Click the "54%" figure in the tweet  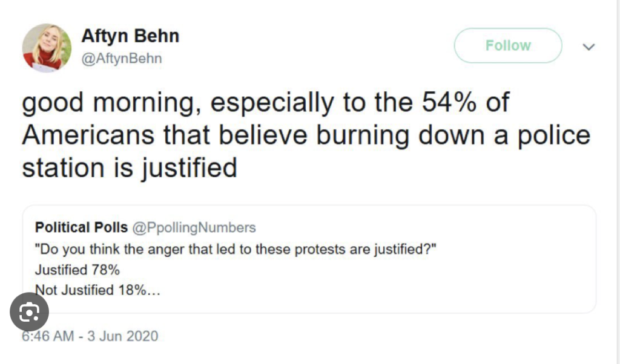coord(447,102)
